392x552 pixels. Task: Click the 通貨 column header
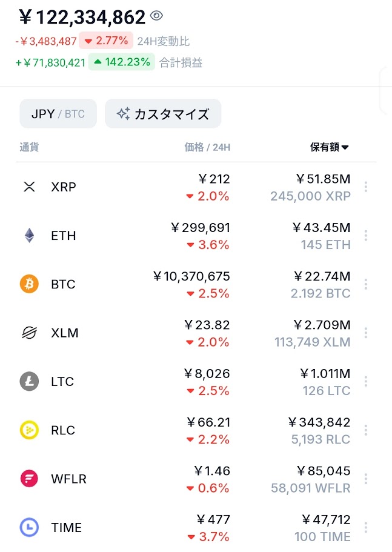click(x=29, y=147)
